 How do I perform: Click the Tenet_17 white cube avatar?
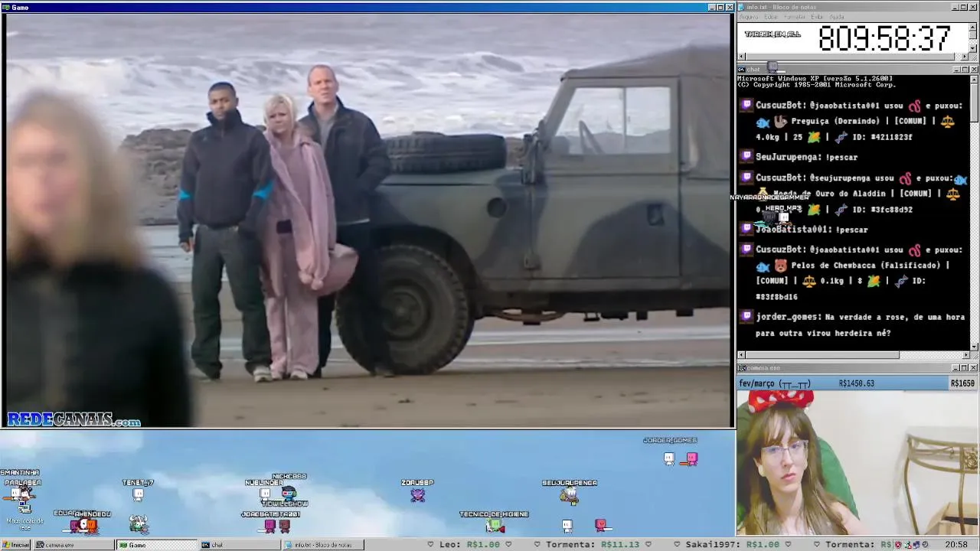pyautogui.click(x=138, y=494)
